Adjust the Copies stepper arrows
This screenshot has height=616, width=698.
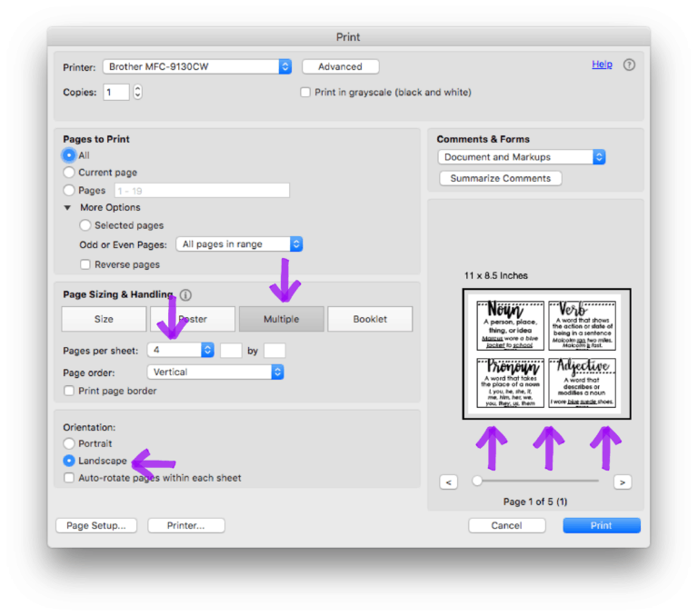tap(137, 92)
